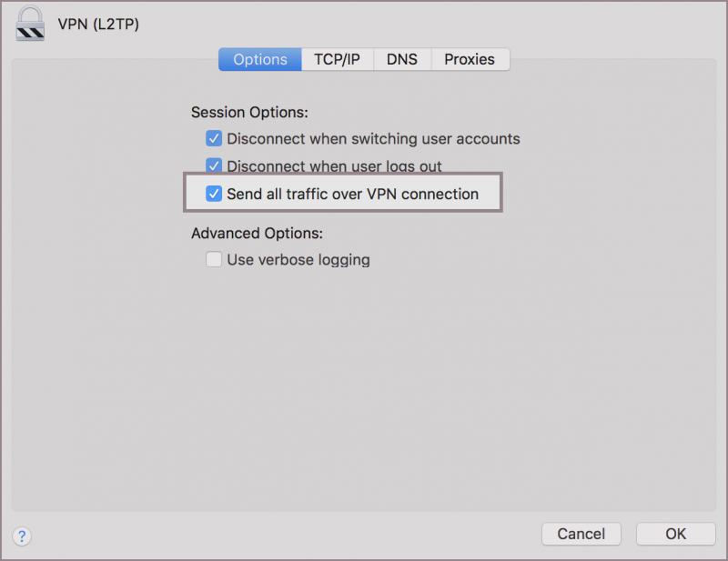
Task: Clear the verbose logging checkbox
Action: point(213,259)
